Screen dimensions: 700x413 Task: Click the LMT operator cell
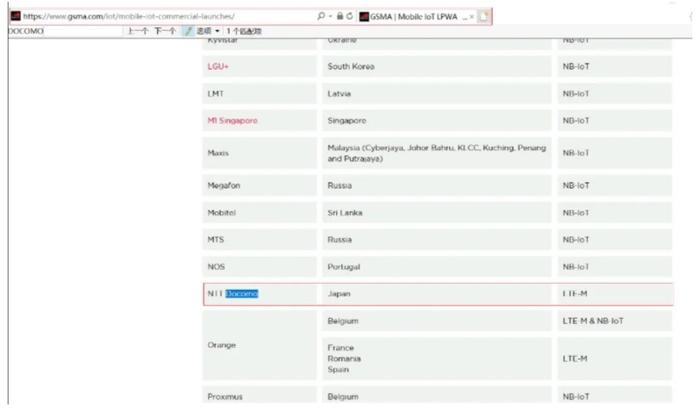pos(259,94)
